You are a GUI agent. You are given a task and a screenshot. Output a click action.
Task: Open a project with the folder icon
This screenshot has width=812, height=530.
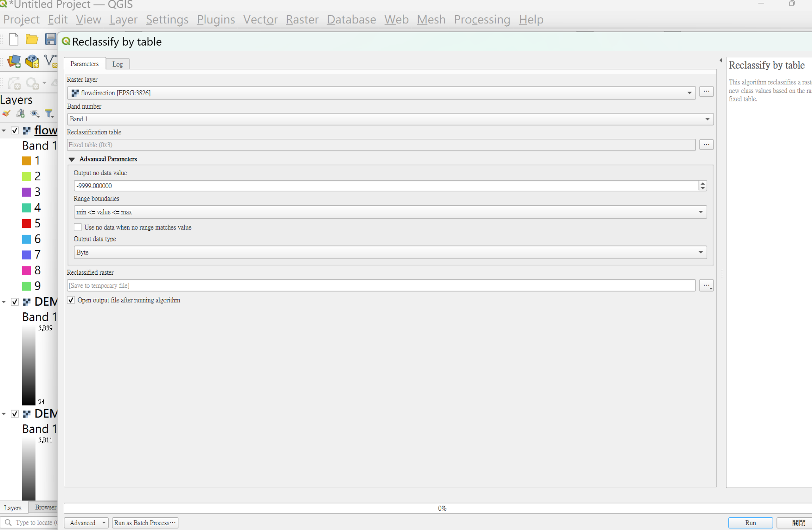coord(32,39)
